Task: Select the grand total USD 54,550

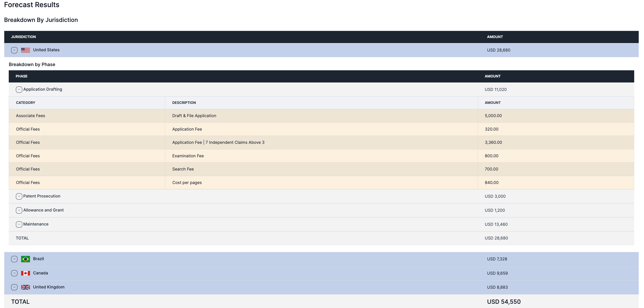Action: pos(504,302)
